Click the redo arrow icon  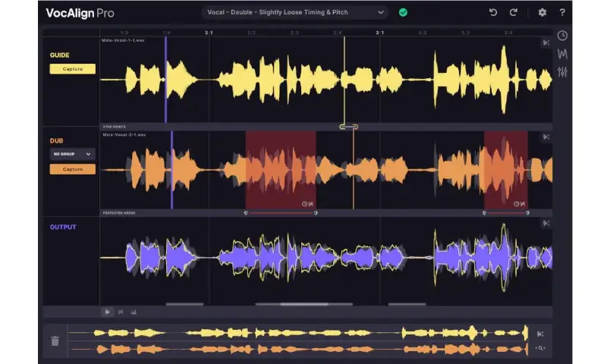tap(513, 12)
